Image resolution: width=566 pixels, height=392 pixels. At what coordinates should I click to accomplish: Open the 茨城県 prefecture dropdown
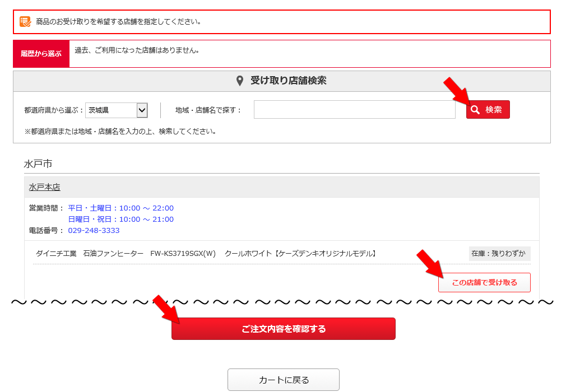click(x=117, y=110)
